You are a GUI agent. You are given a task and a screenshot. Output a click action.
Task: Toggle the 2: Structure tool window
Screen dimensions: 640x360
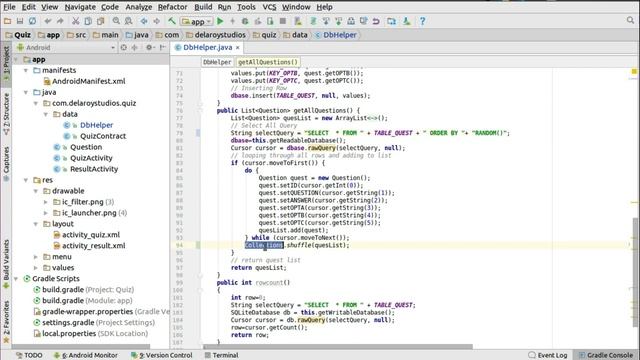tap(6, 114)
